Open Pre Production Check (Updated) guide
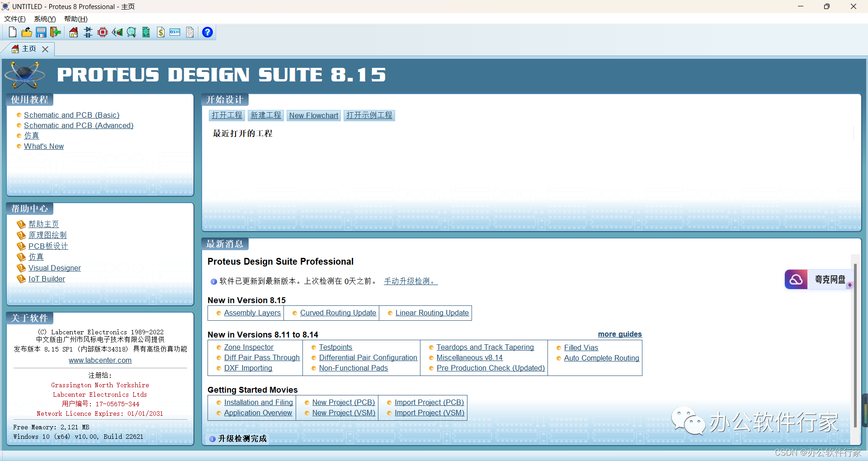Viewport: 868px width, 461px height. coord(491,368)
